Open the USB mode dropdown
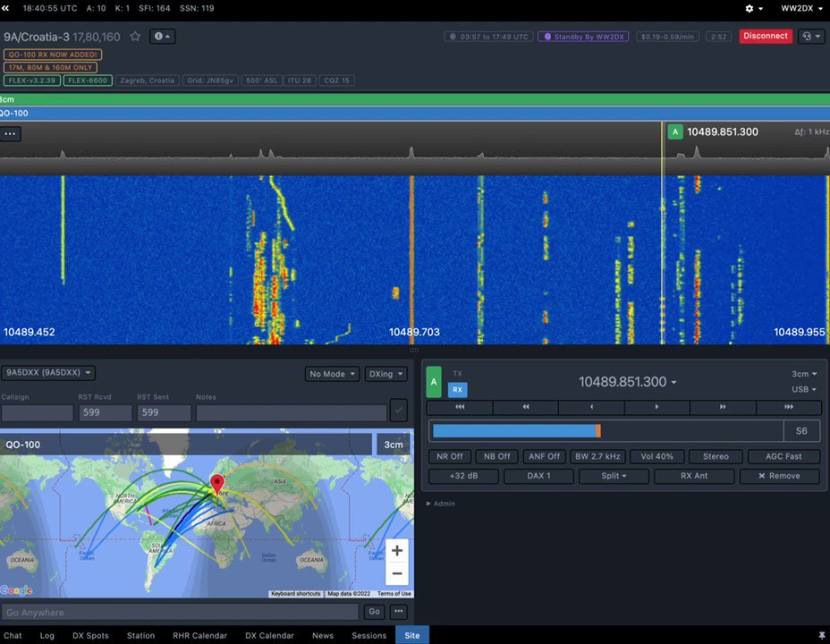 pos(803,389)
